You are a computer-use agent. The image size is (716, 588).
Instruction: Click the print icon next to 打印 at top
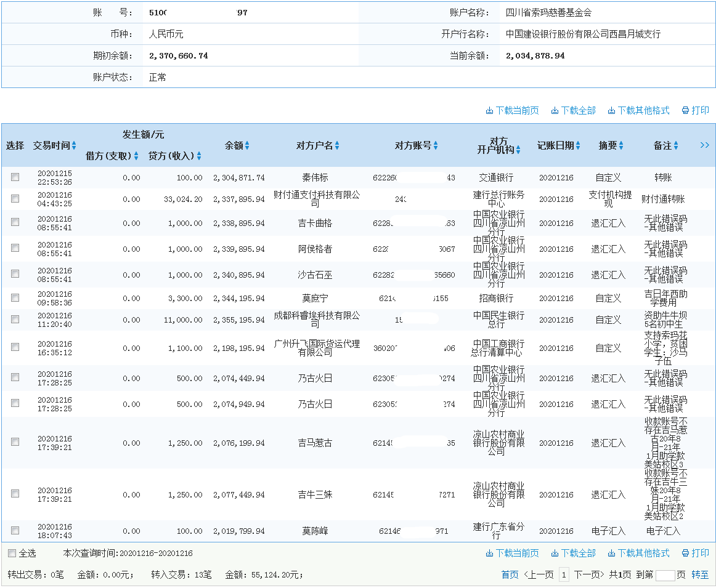[x=685, y=110]
